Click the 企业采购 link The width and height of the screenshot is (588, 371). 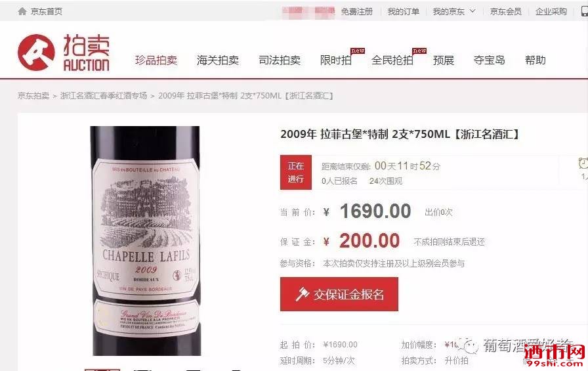click(551, 12)
